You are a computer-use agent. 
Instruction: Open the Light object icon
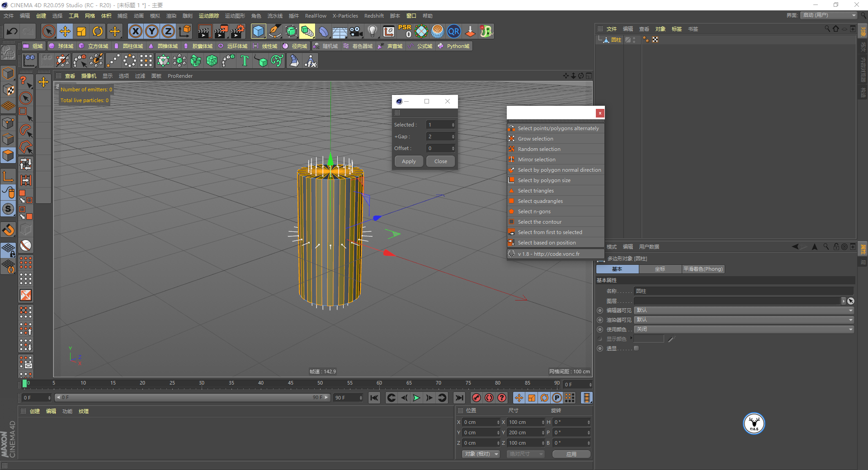point(372,31)
